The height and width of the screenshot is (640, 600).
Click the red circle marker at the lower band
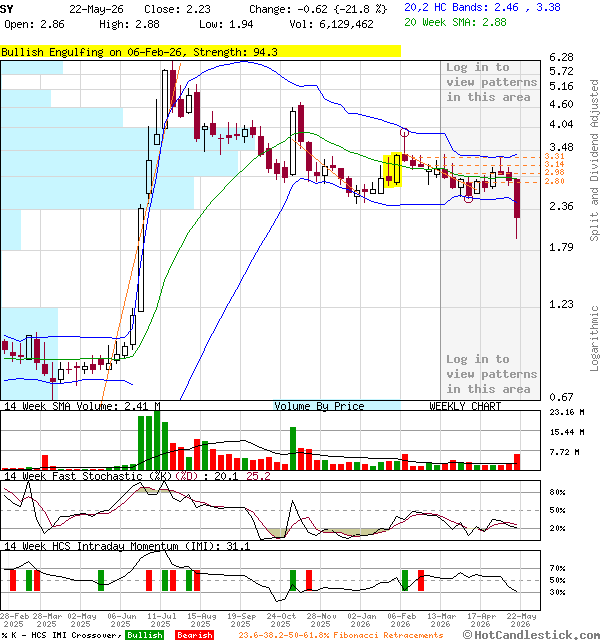click(468, 199)
